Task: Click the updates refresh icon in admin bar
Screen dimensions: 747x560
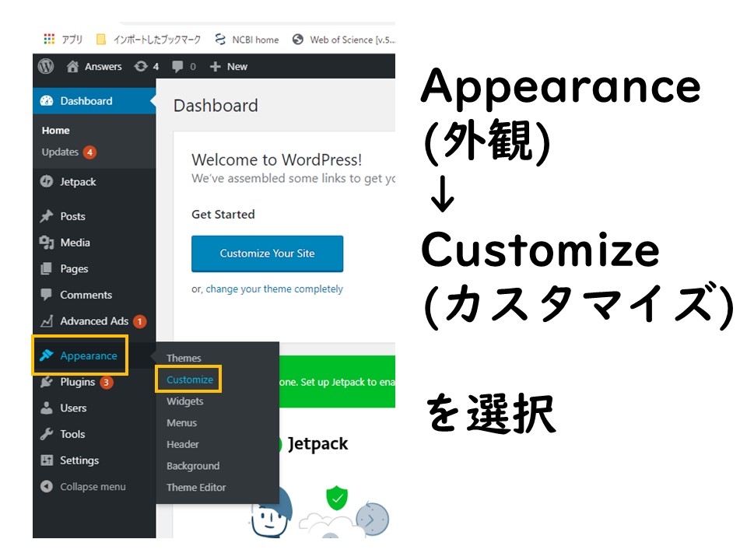Action: [141, 67]
